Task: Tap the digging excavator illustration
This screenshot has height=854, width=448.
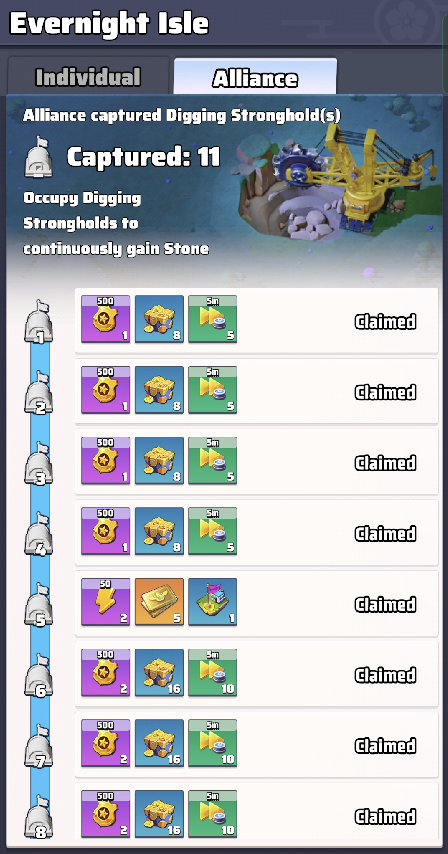Action: point(339,185)
